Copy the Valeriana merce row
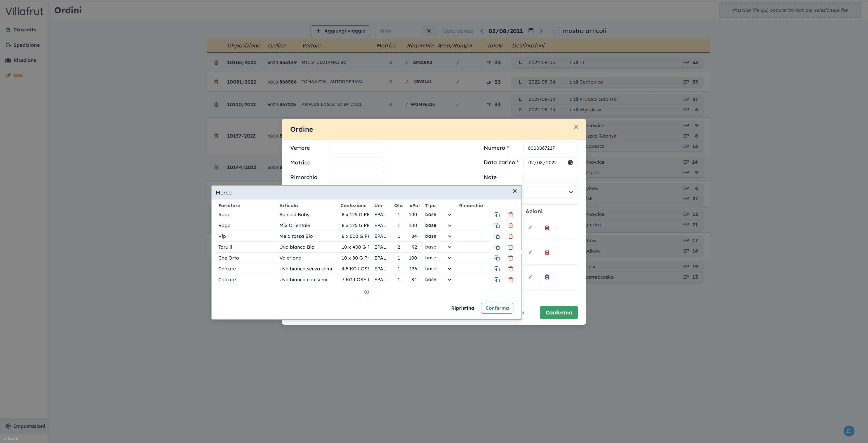 (497, 258)
